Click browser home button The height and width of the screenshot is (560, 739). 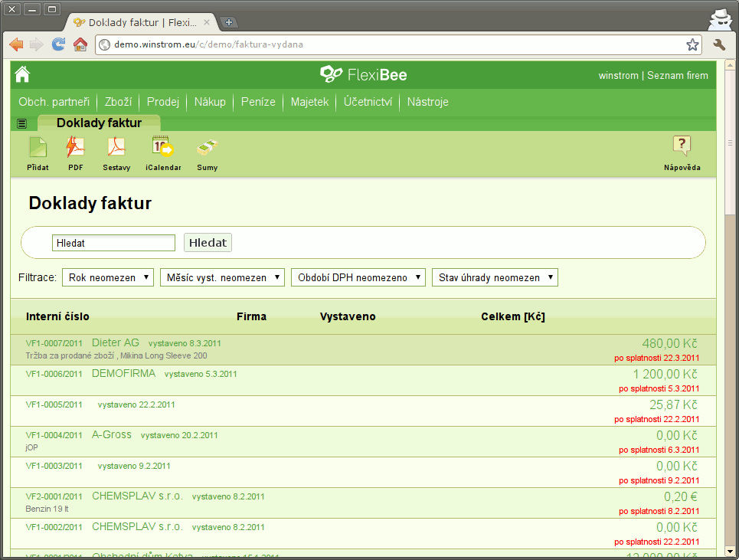tap(80, 44)
